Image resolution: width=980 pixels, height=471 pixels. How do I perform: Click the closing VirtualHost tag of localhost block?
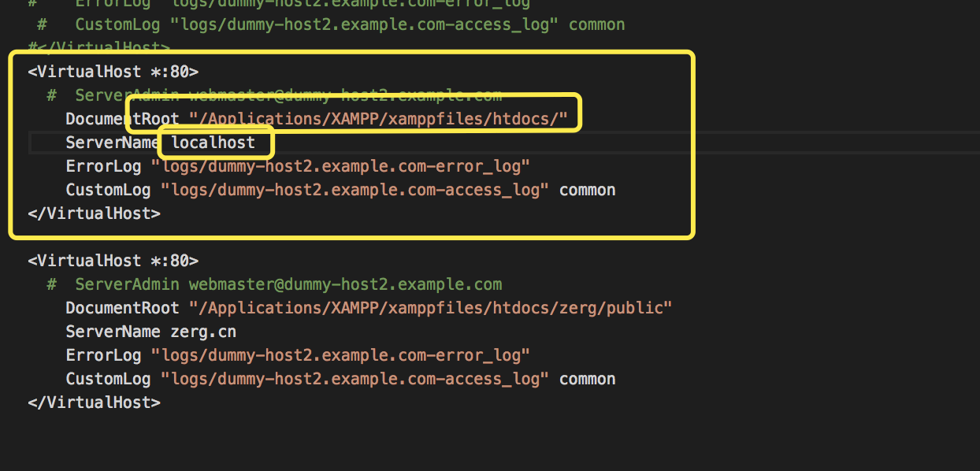[94, 213]
